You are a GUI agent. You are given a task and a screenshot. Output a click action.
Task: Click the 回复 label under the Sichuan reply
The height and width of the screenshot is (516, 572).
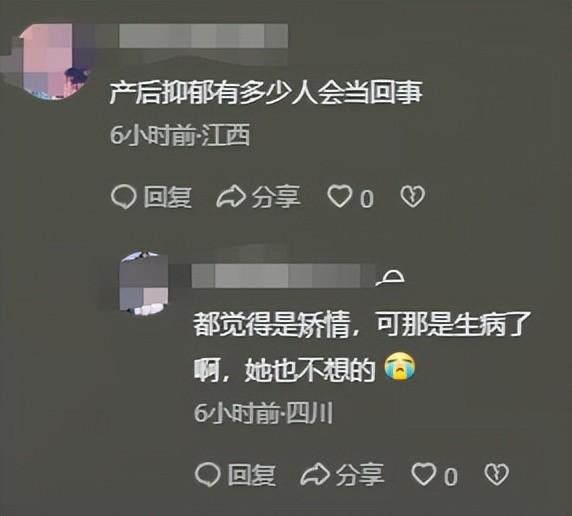251,475
